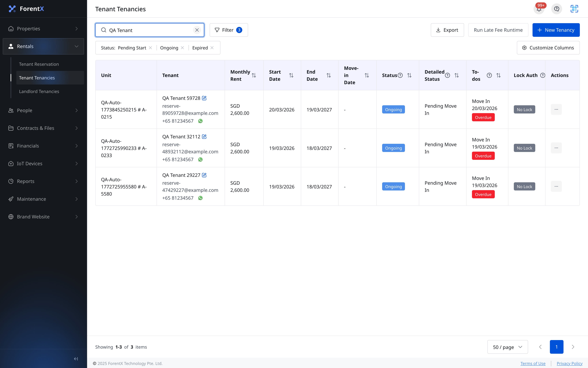Sort by Monthly Rent column arrows

point(254,75)
